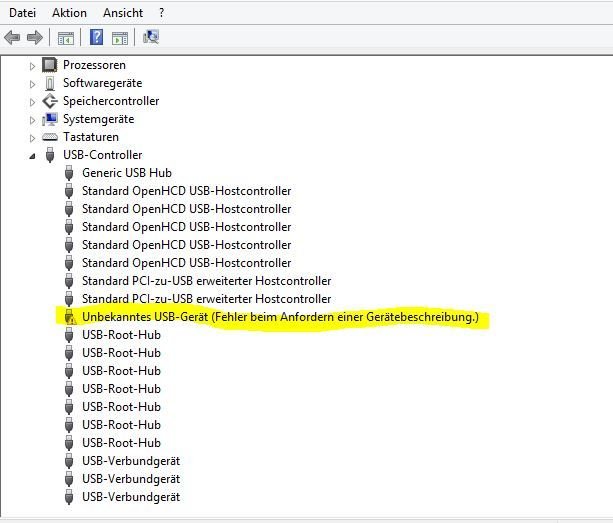
Task: Click the Generic USB Hub device icon
Action: pyautogui.click(x=69, y=173)
